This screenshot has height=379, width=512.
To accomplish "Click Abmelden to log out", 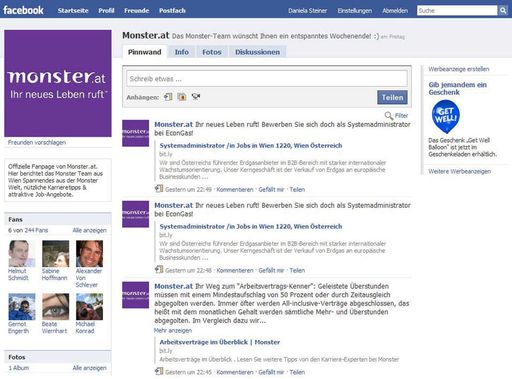I will click(x=395, y=11).
